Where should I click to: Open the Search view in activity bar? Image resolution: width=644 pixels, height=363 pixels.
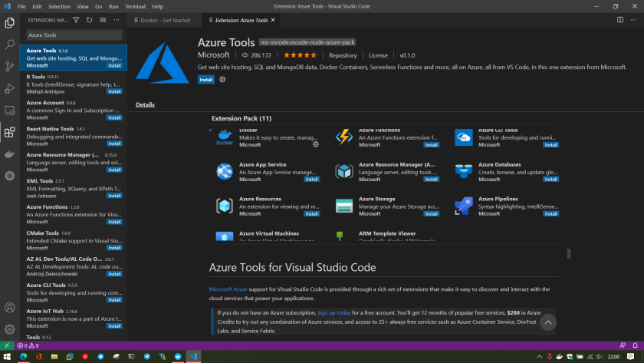click(9, 45)
